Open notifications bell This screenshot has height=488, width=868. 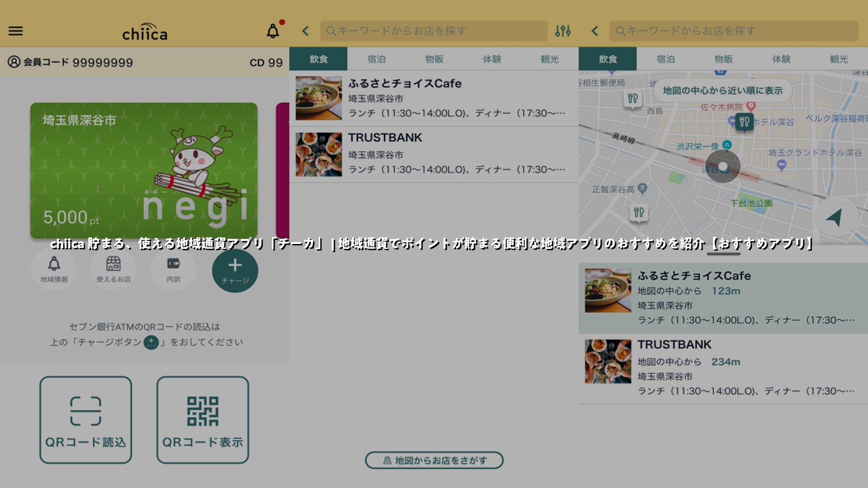click(273, 31)
